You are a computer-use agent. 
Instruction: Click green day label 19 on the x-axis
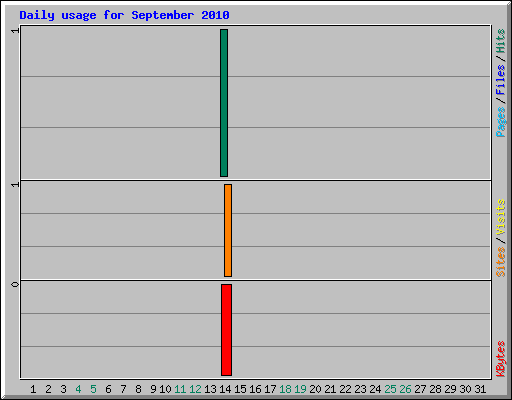coord(300,389)
